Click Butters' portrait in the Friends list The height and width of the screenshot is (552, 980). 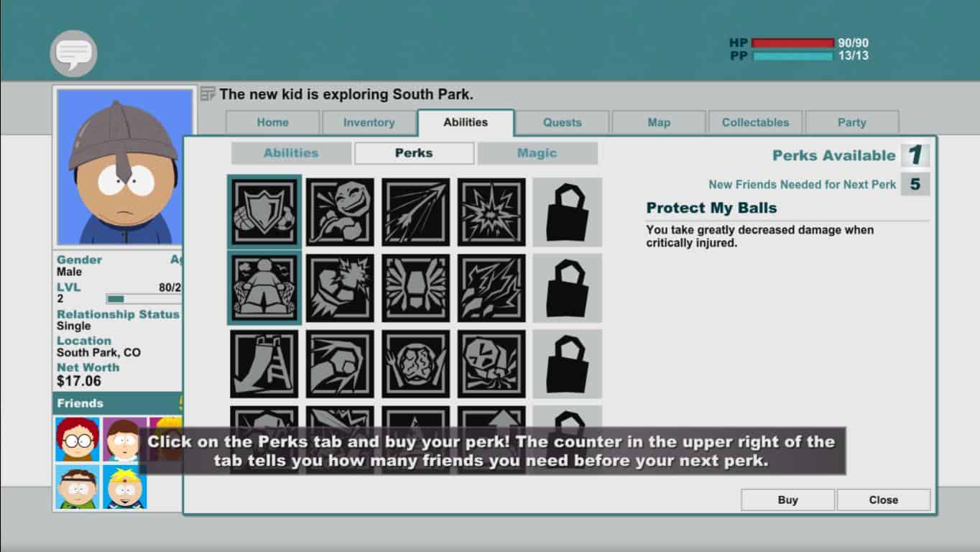124,487
